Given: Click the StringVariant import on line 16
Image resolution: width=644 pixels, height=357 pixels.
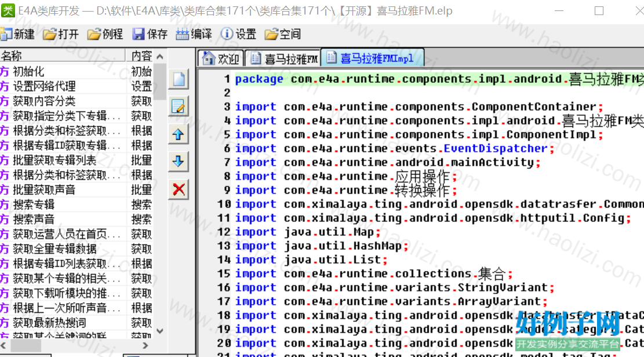Looking at the screenshot, I should coord(395,287).
